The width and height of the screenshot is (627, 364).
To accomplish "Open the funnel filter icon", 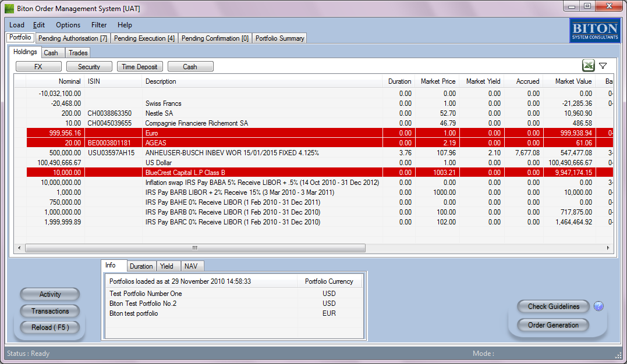I will 603,66.
